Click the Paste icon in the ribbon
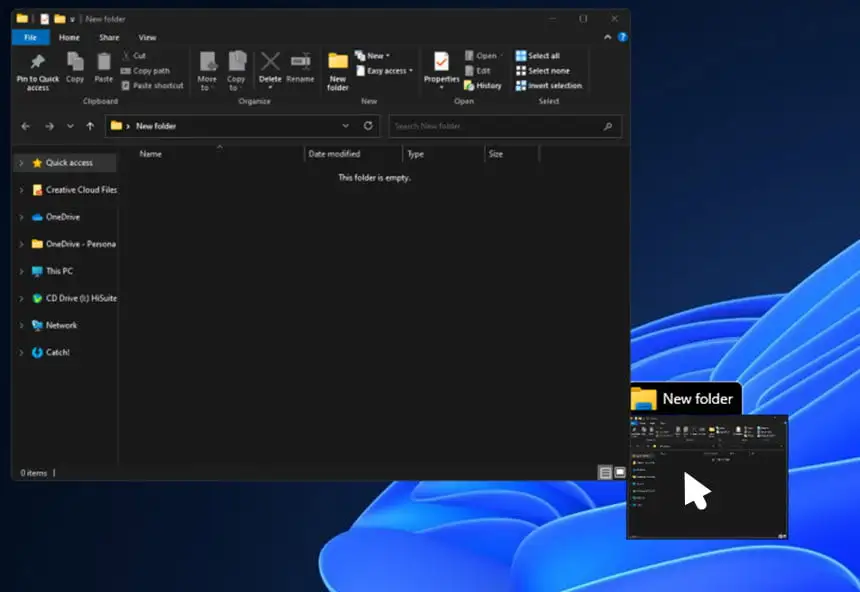Viewport: 860px width, 592px height. point(103,64)
